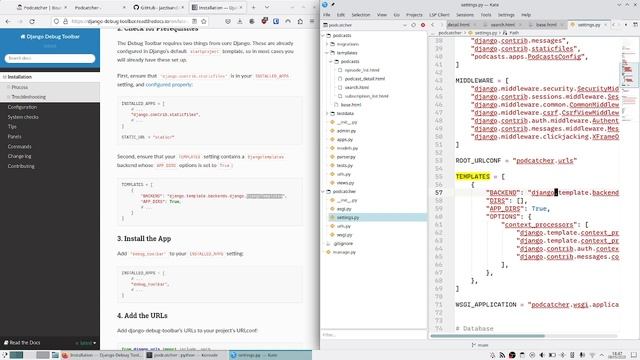Open the Configuration docs page
The image size is (640, 360).
[22, 107]
